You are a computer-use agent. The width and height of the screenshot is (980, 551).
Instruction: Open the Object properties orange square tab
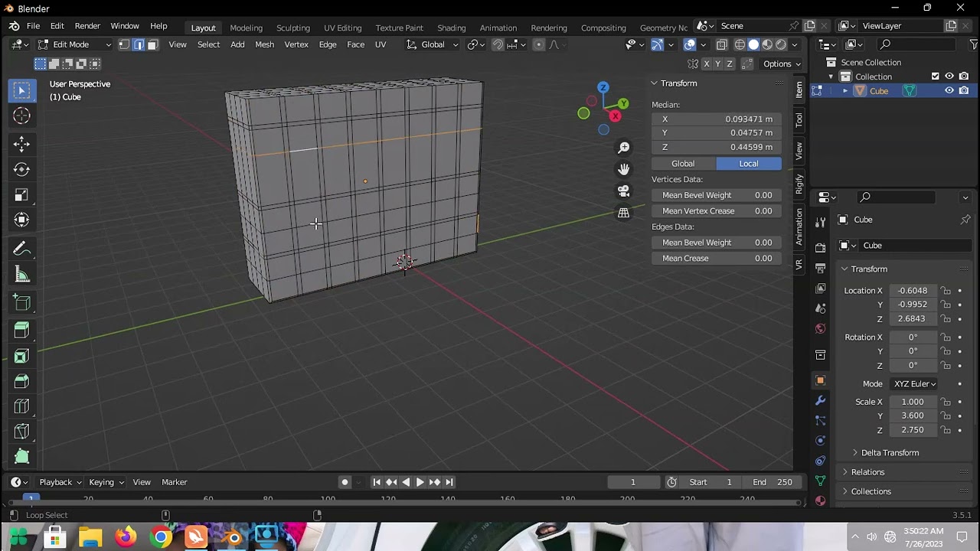pyautogui.click(x=821, y=380)
